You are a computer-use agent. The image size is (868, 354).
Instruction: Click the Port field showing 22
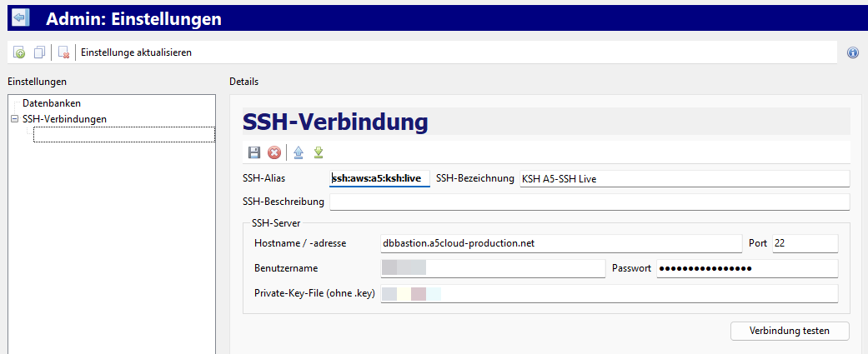click(804, 243)
